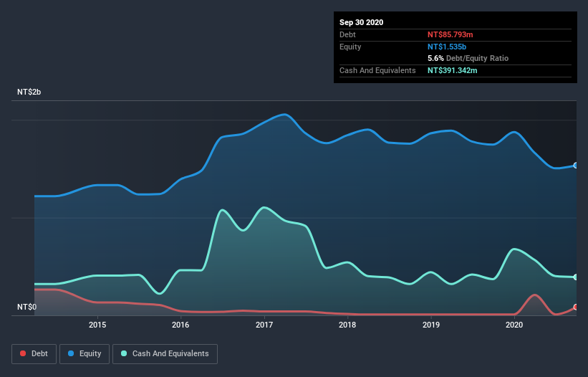Toggle the Equity series legend button

pyautogui.click(x=85, y=354)
